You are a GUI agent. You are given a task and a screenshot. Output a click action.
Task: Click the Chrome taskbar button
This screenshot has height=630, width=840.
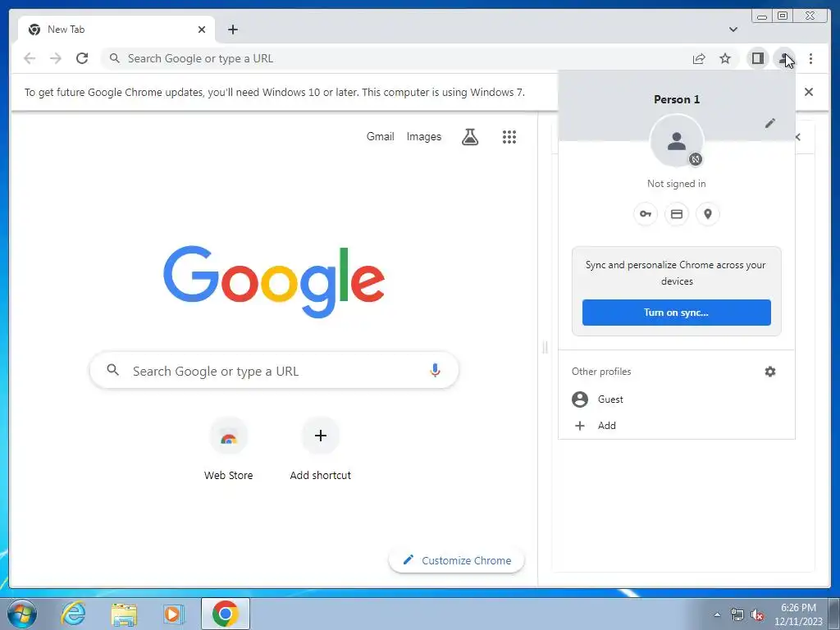[226, 614]
